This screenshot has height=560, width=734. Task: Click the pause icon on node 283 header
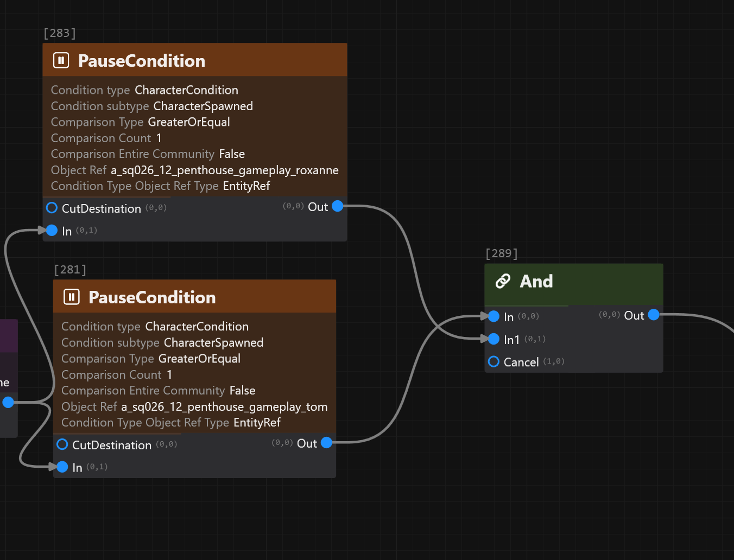[x=61, y=60]
